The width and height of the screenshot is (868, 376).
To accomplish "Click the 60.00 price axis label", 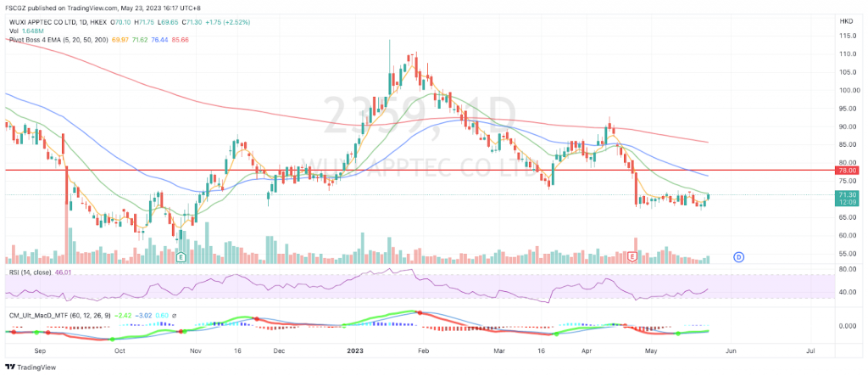I will pos(847,236).
